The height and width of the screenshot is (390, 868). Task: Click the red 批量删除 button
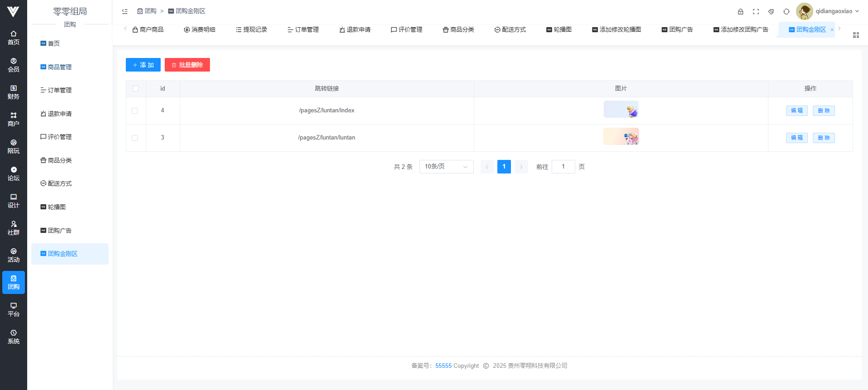point(187,65)
